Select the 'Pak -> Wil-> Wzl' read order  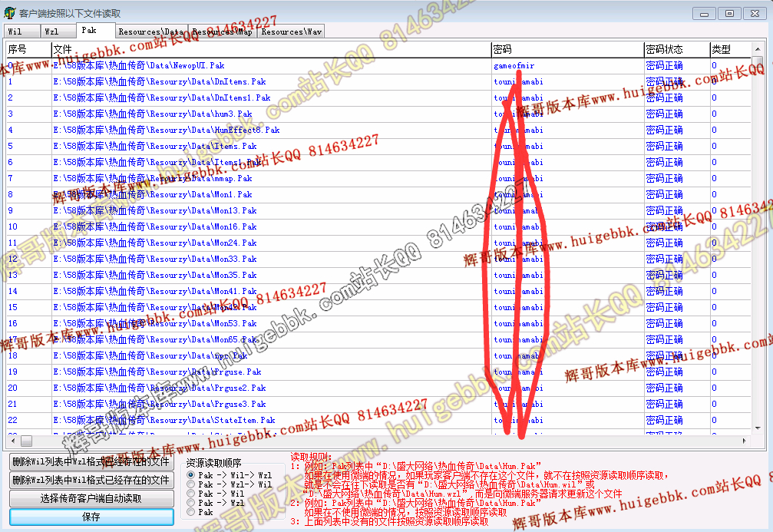tap(191, 475)
